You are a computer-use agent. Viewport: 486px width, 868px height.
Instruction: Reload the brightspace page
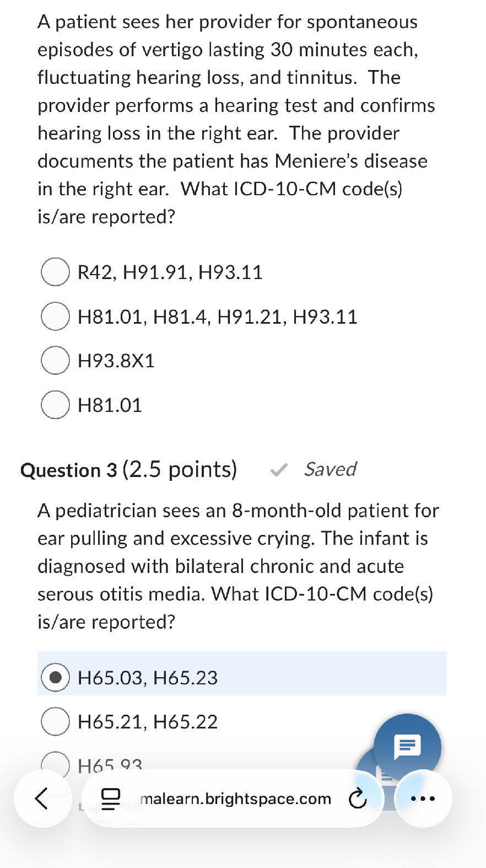pyautogui.click(x=358, y=799)
